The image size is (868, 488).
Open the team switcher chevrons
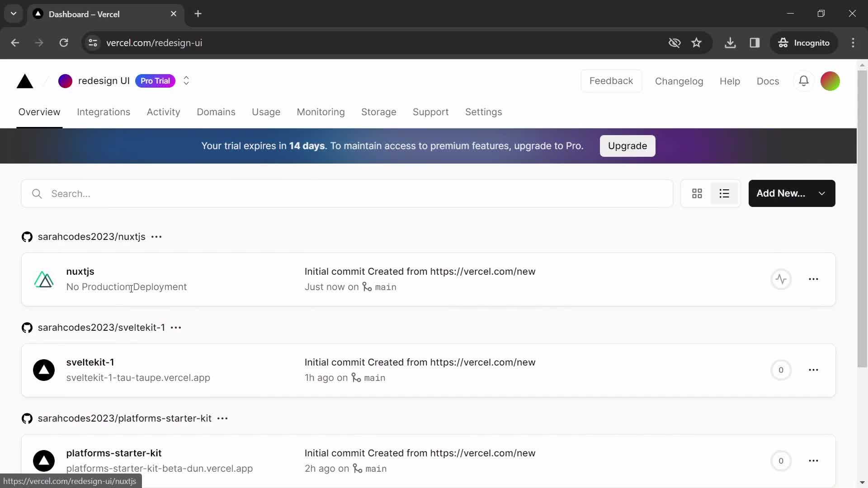pos(186,81)
